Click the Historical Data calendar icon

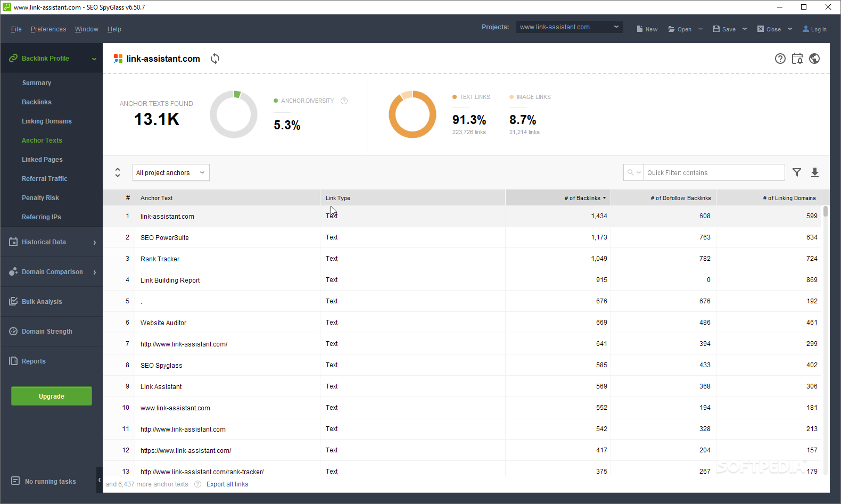[x=13, y=242]
